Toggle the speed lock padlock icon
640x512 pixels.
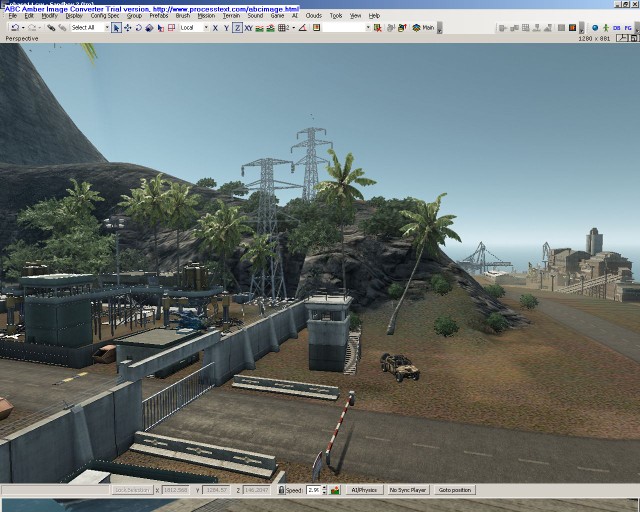click(281, 490)
